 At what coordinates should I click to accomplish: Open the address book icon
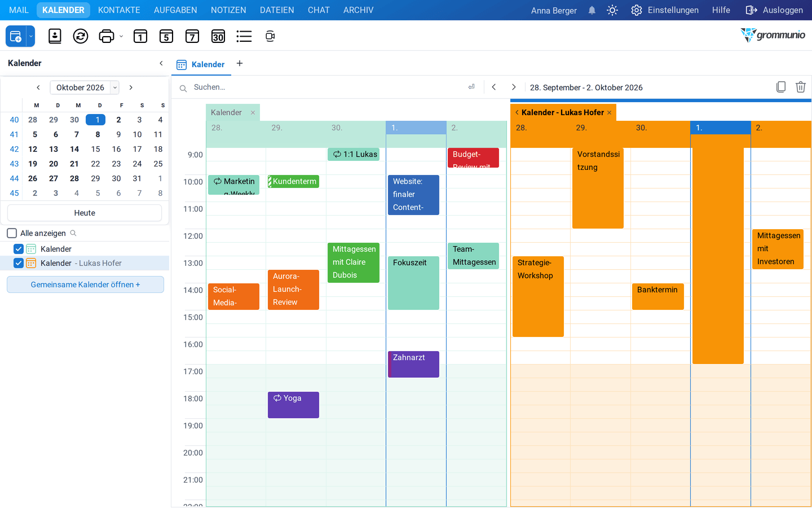pyautogui.click(x=55, y=37)
